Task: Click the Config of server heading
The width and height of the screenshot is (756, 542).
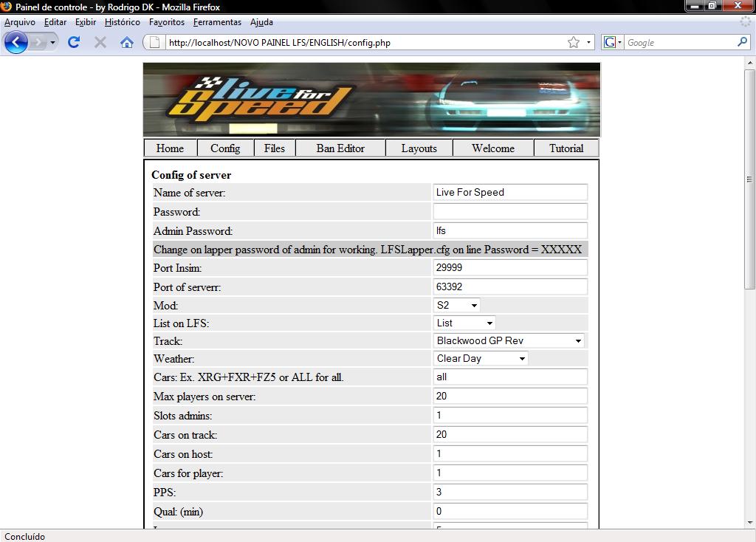Action: [x=191, y=175]
